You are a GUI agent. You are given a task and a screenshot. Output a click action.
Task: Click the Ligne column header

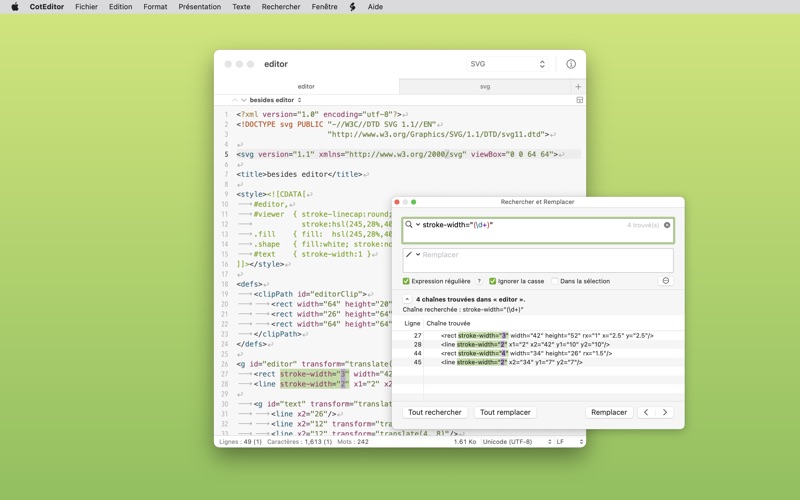point(412,323)
